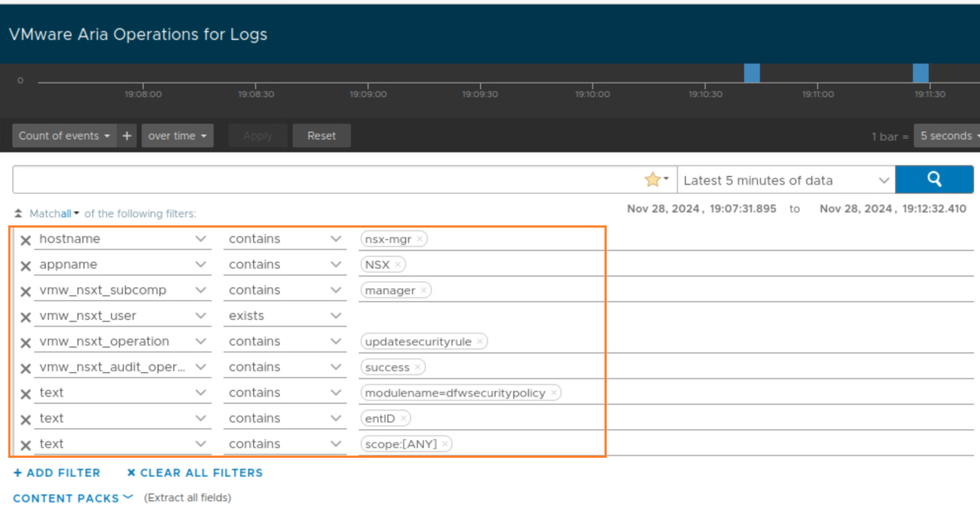The height and width of the screenshot is (510, 980).
Task: Click the Extract all fields text
Action: click(x=188, y=498)
